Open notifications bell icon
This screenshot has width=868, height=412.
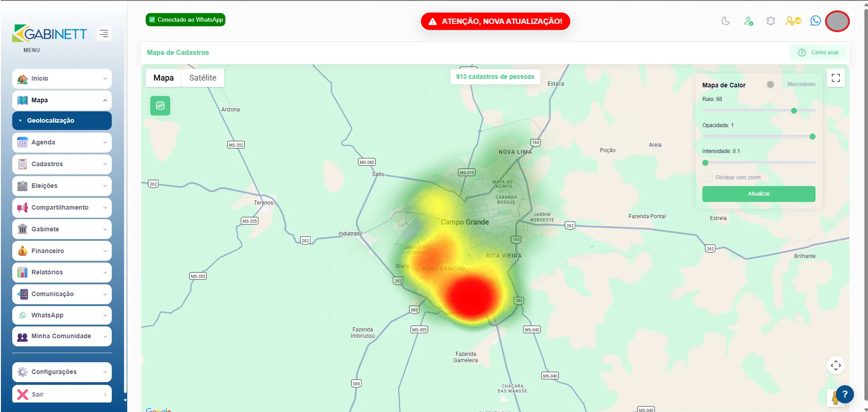click(771, 21)
